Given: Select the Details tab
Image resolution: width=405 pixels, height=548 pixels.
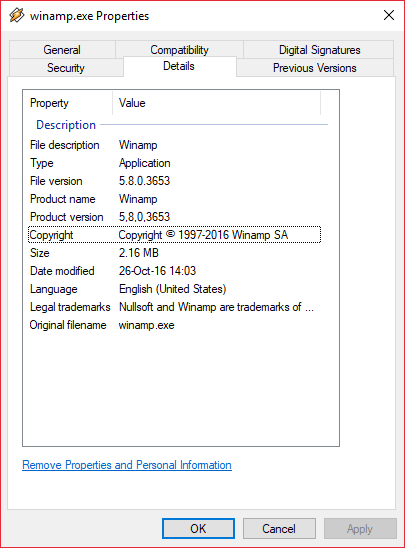Looking at the screenshot, I should pos(179,66).
